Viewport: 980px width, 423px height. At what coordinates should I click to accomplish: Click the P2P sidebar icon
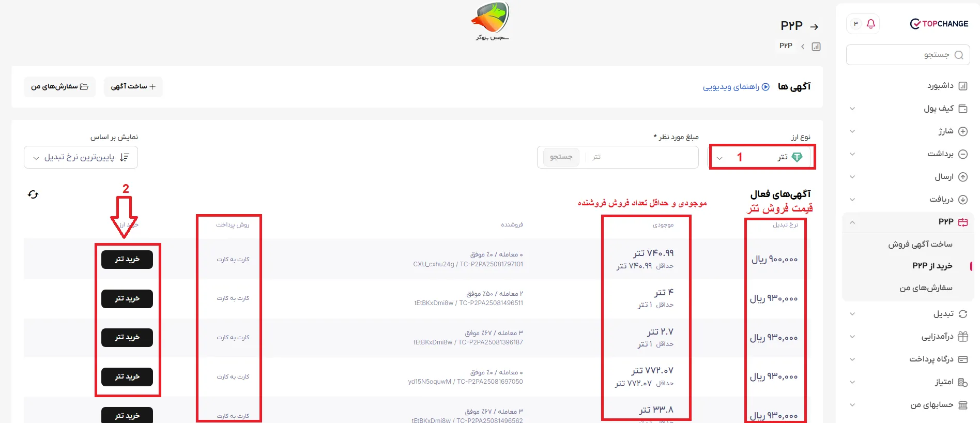click(x=963, y=222)
